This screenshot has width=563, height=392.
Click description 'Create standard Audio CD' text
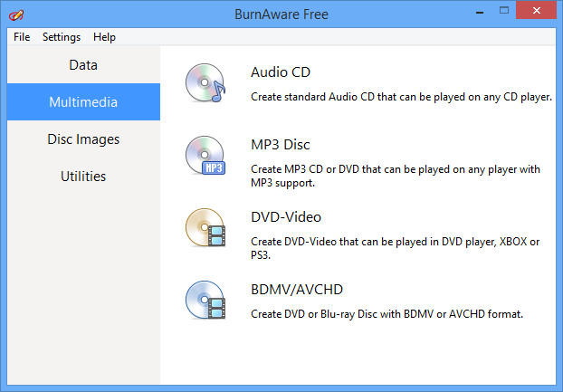click(401, 97)
